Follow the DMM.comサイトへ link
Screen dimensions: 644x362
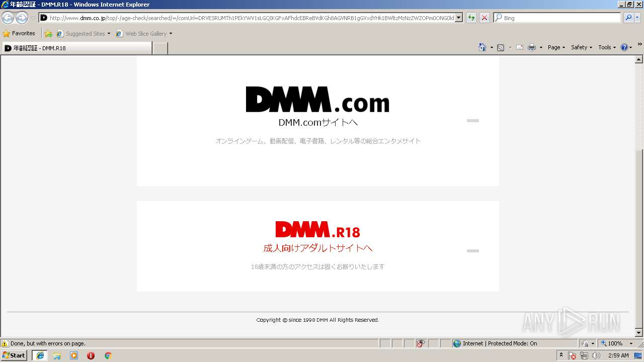(318, 123)
